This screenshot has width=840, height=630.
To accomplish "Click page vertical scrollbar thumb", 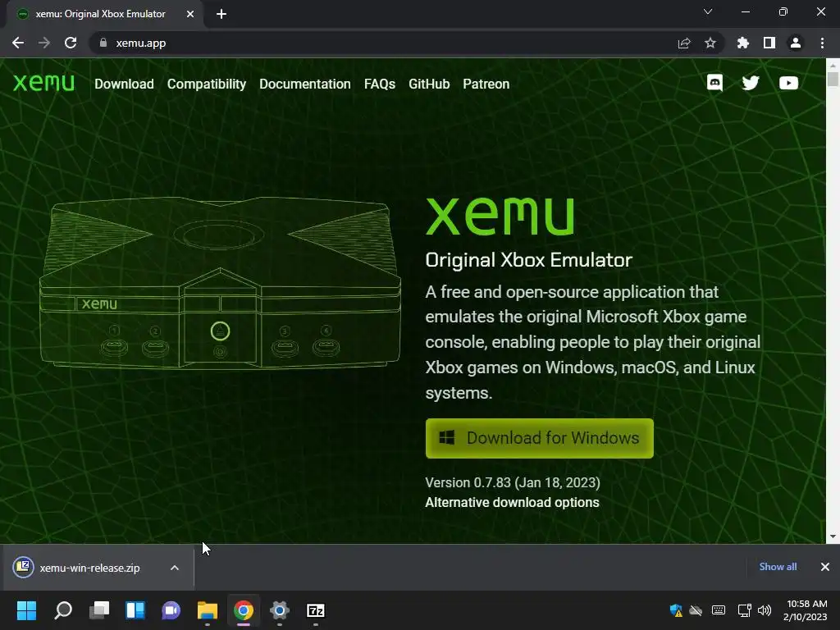I will coord(833,80).
